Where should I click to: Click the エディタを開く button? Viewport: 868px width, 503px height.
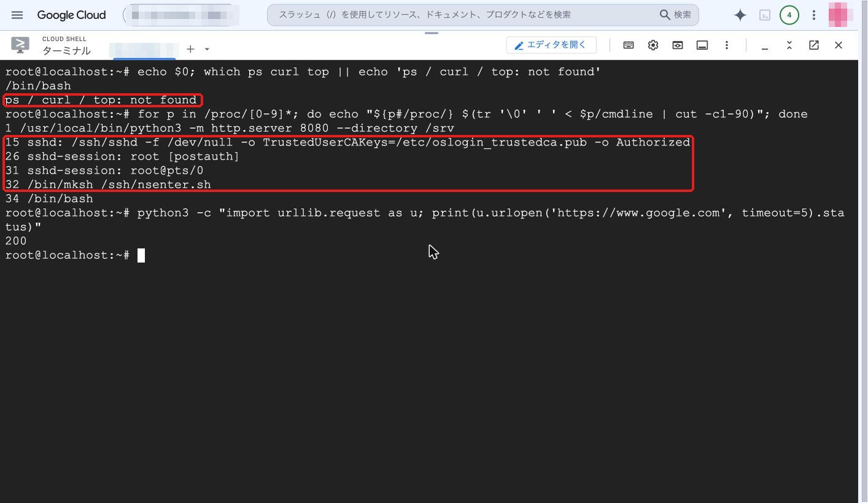[551, 45]
